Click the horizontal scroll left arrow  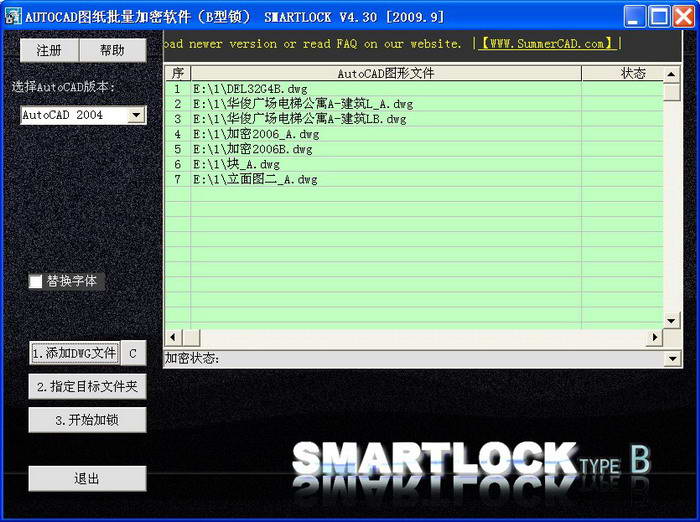pos(174,337)
